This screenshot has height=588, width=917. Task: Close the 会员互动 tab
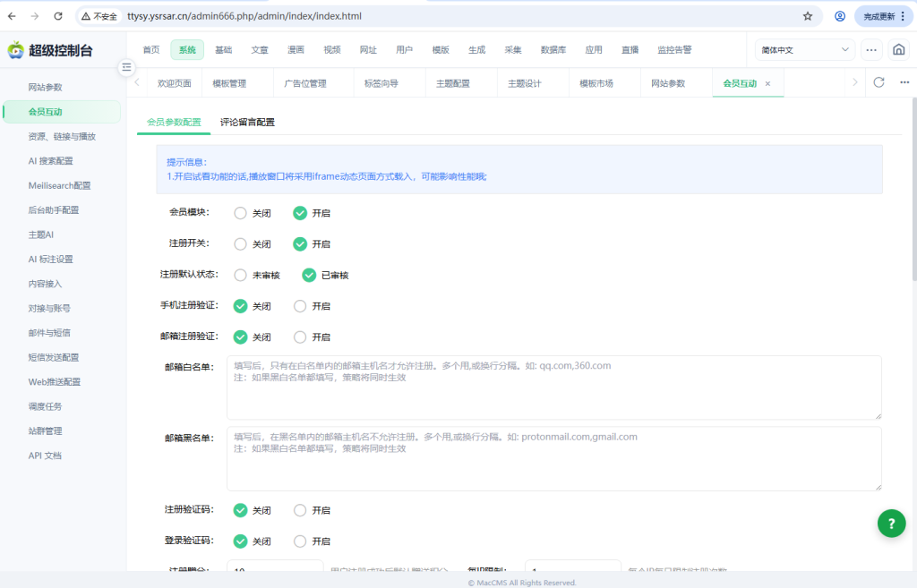pyautogui.click(x=767, y=83)
